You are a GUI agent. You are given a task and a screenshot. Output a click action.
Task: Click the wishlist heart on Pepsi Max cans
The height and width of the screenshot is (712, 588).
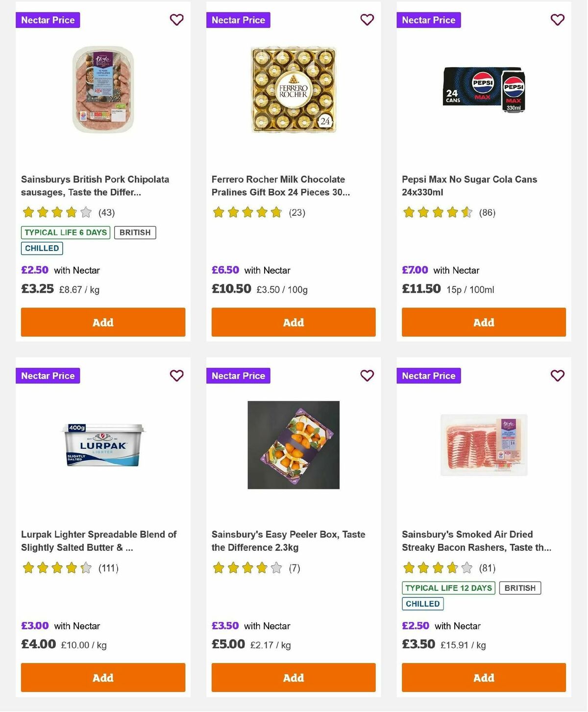(x=557, y=20)
